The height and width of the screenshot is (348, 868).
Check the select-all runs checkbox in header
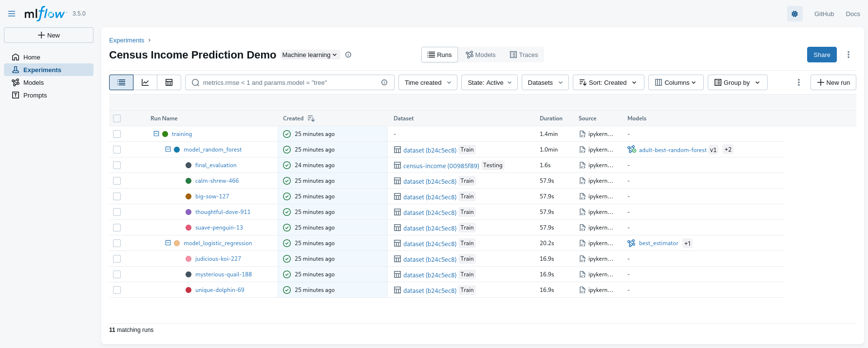coord(117,118)
